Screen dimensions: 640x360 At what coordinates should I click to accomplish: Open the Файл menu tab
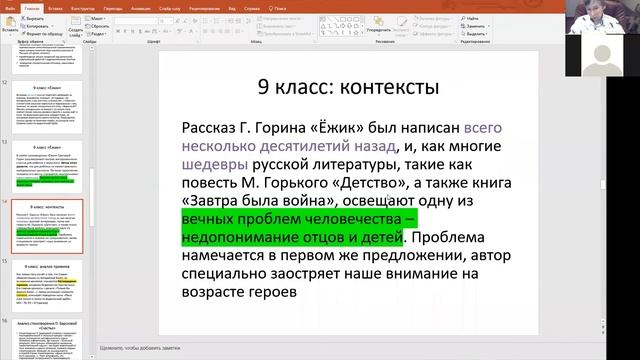pyautogui.click(x=10, y=8)
